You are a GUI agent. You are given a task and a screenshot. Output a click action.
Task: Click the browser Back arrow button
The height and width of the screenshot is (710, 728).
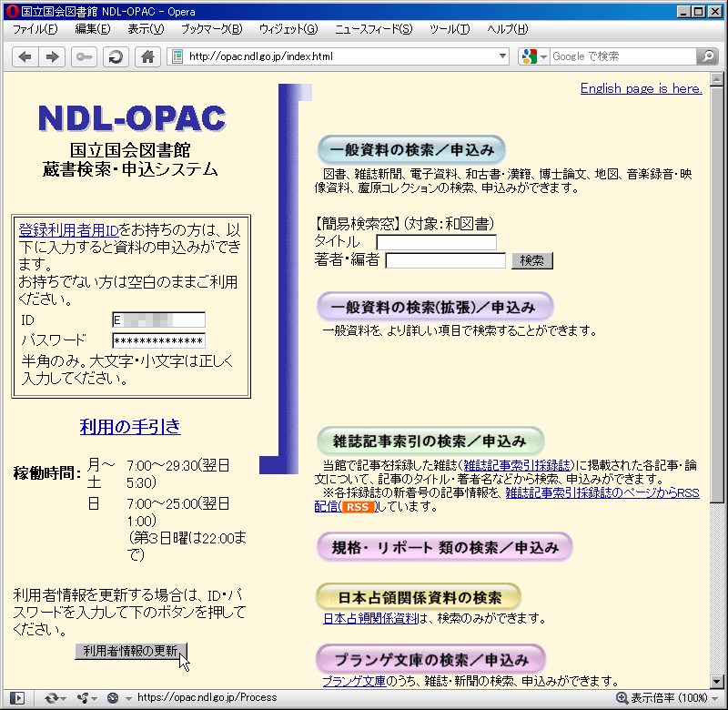[25, 56]
